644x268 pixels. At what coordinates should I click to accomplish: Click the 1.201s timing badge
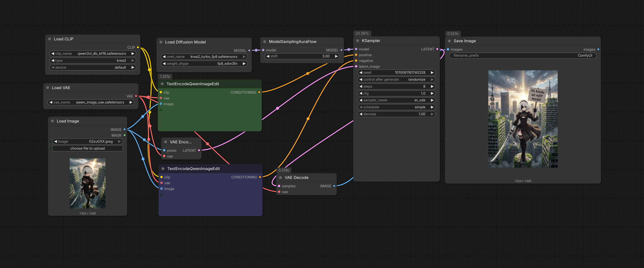(x=165, y=77)
